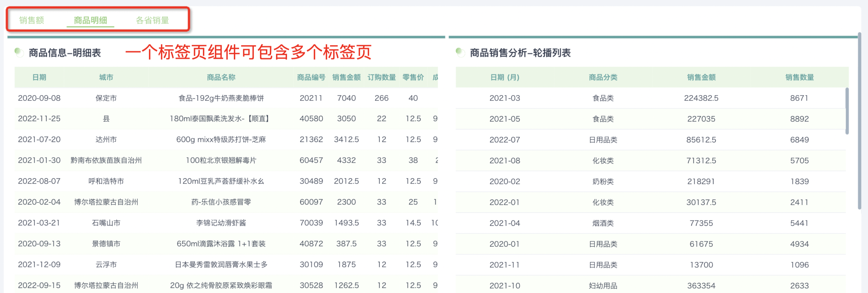Click the 销售数量 column header
This screenshot has height=293, width=868.
click(x=799, y=77)
